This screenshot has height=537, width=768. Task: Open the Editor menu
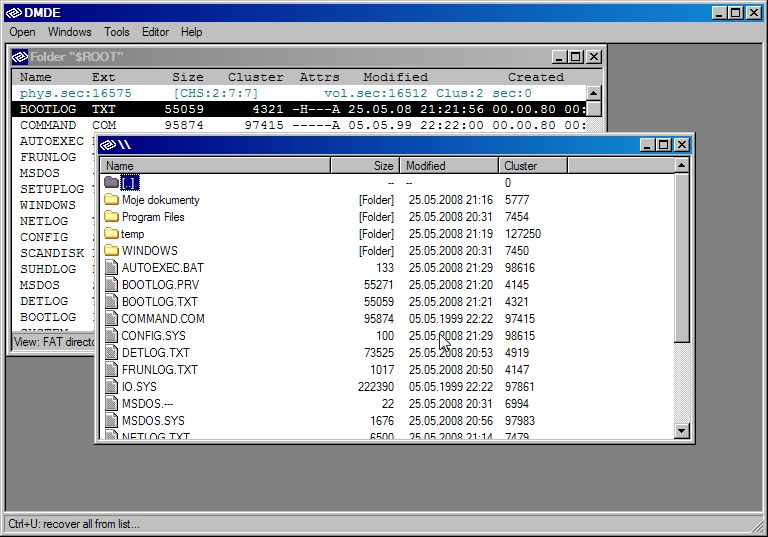point(155,32)
